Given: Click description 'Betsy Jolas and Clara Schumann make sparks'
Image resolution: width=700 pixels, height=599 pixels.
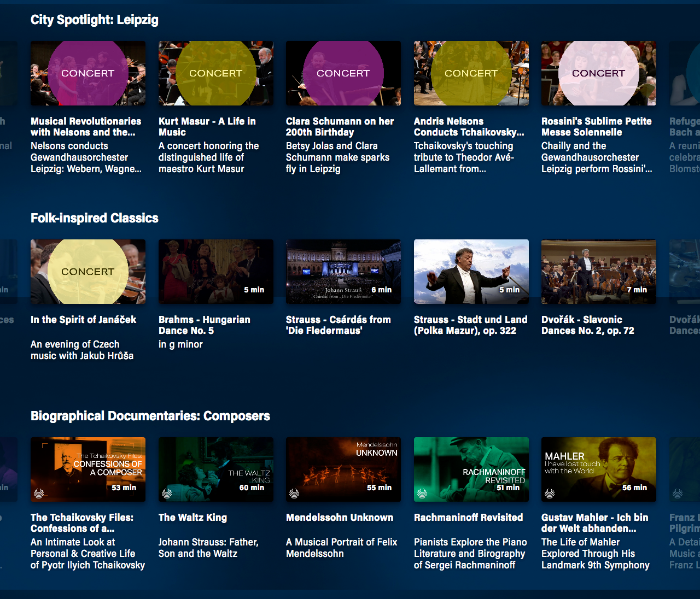Looking at the screenshot, I should [x=338, y=157].
